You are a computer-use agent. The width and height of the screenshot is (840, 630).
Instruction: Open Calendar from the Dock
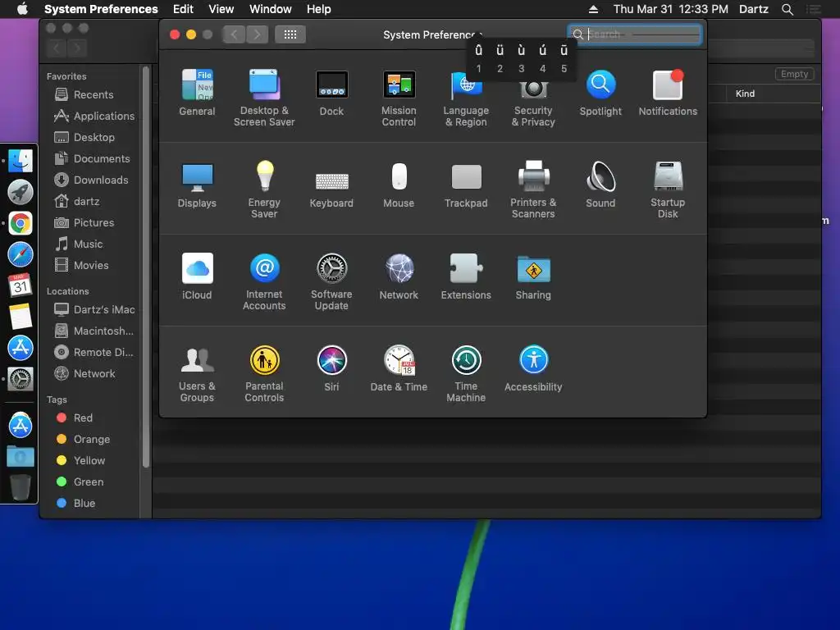(x=21, y=285)
